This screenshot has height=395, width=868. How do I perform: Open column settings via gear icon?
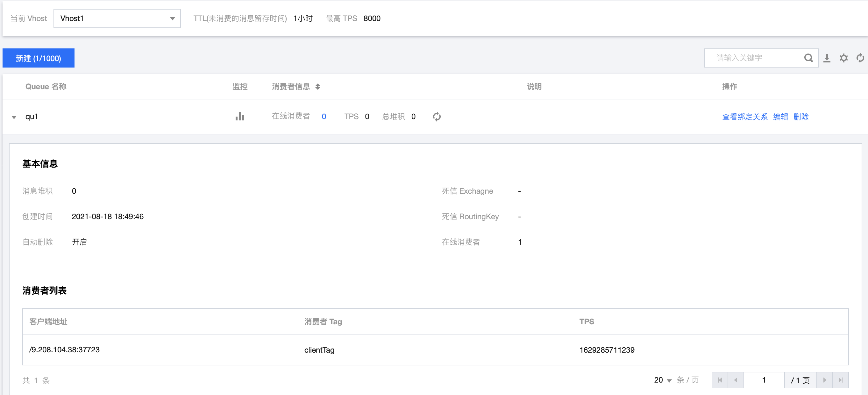click(844, 58)
